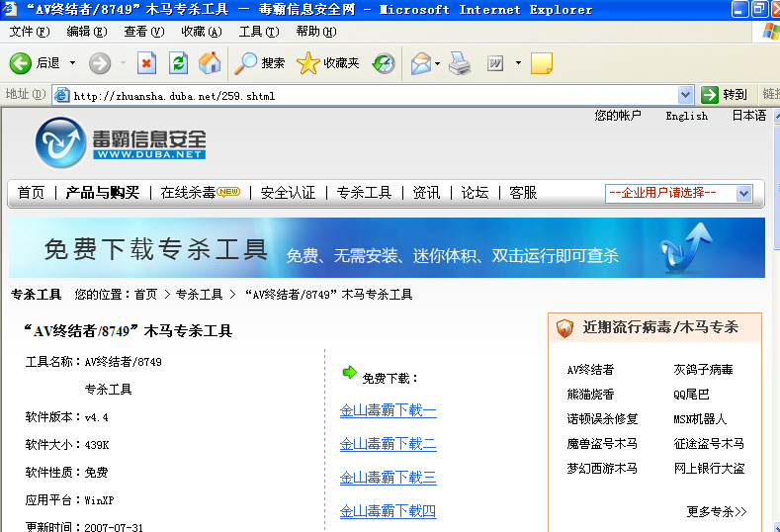This screenshot has width=780, height=532.
Task: Open the 梦幻西游木马 sidebar link
Action: click(602, 469)
